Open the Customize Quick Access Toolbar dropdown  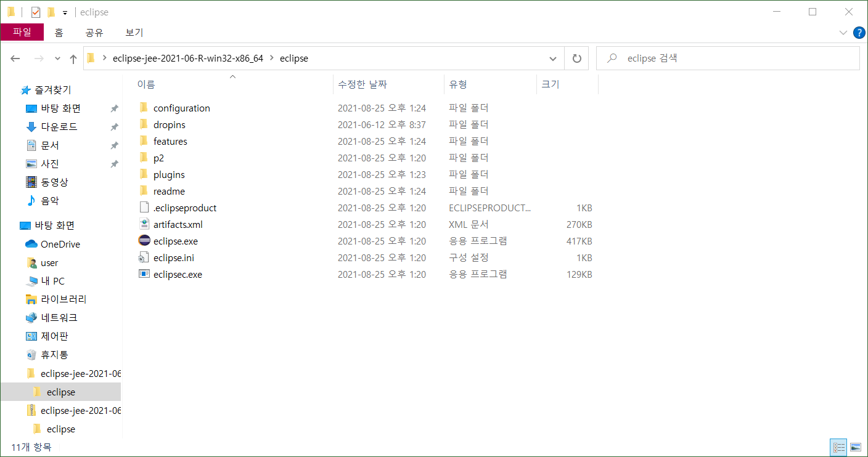coord(65,13)
